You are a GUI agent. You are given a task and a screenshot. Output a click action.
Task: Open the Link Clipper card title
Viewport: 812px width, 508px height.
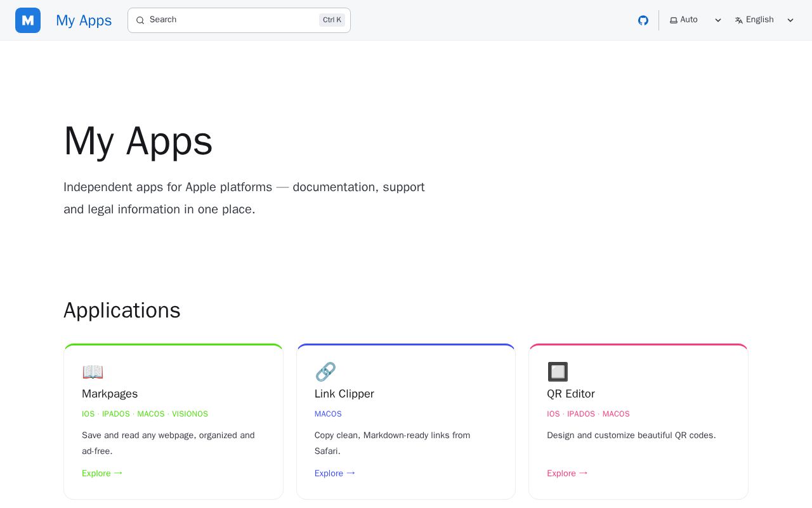(x=344, y=394)
